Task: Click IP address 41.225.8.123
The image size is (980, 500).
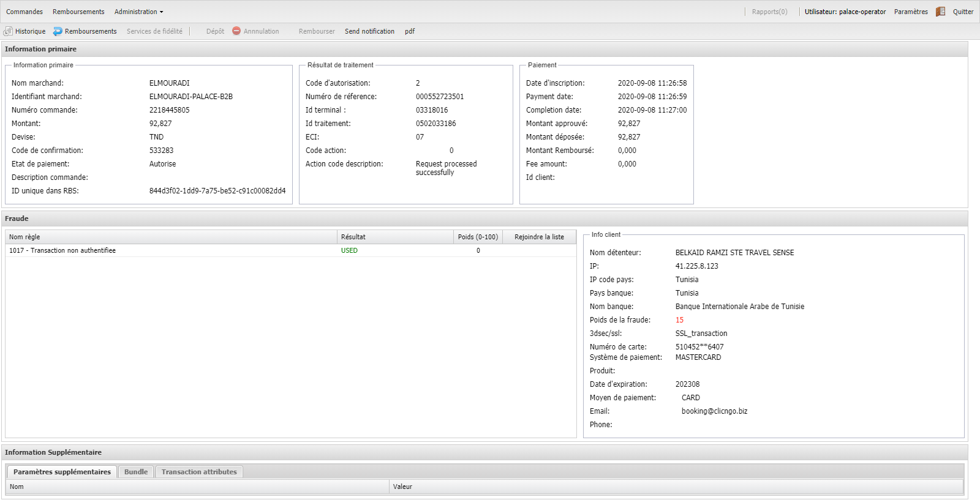Action: pos(696,266)
